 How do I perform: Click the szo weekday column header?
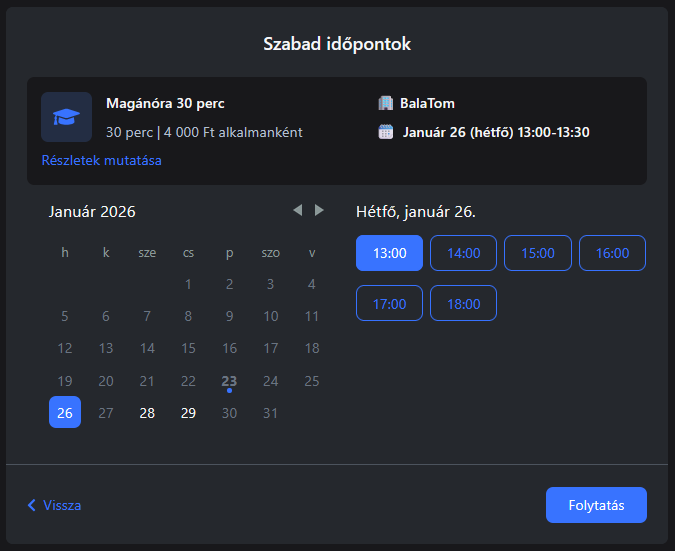pyautogui.click(x=270, y=253)
